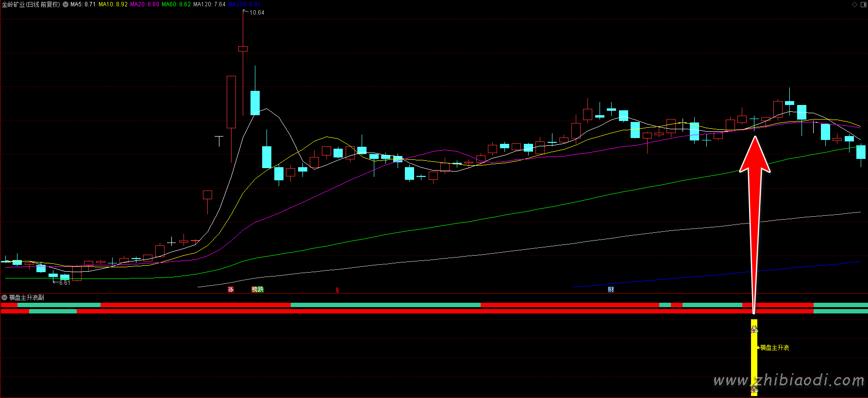Click the 金岭矿业(日线,前复权) chart title
The width and height of the screenshot is (868, 398).
point(31,4)
